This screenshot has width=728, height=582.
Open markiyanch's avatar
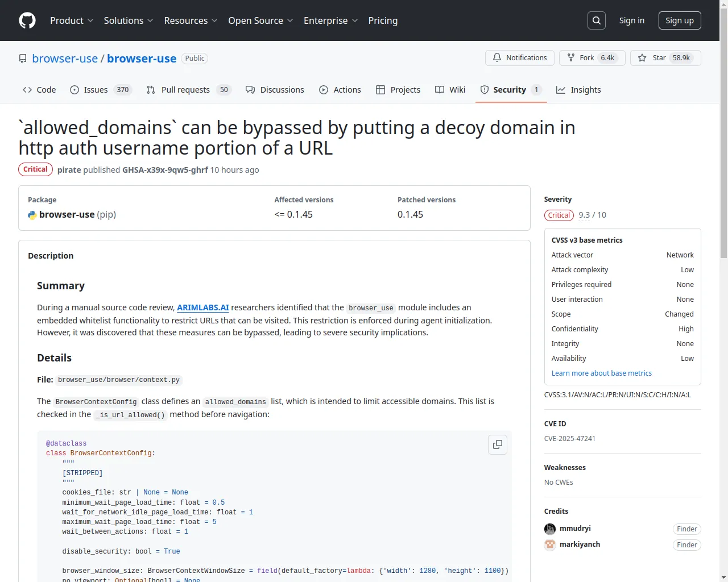pos(550,545)
